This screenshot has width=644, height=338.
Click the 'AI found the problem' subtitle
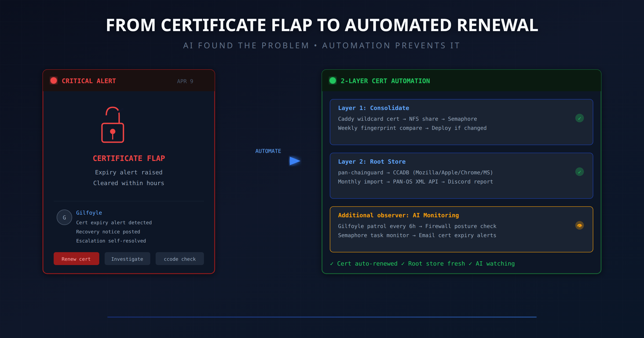click(x=322, y=46)
